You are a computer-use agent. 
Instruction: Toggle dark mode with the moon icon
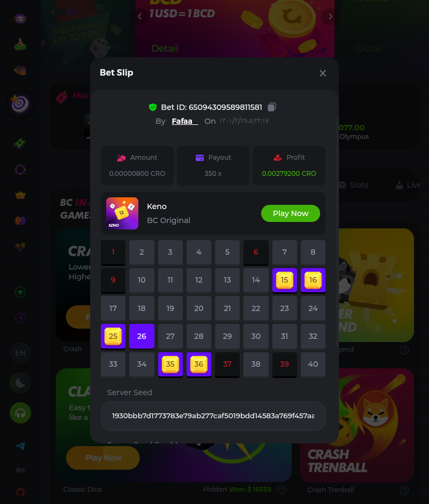pyautogui.click(x=20, y=383)
